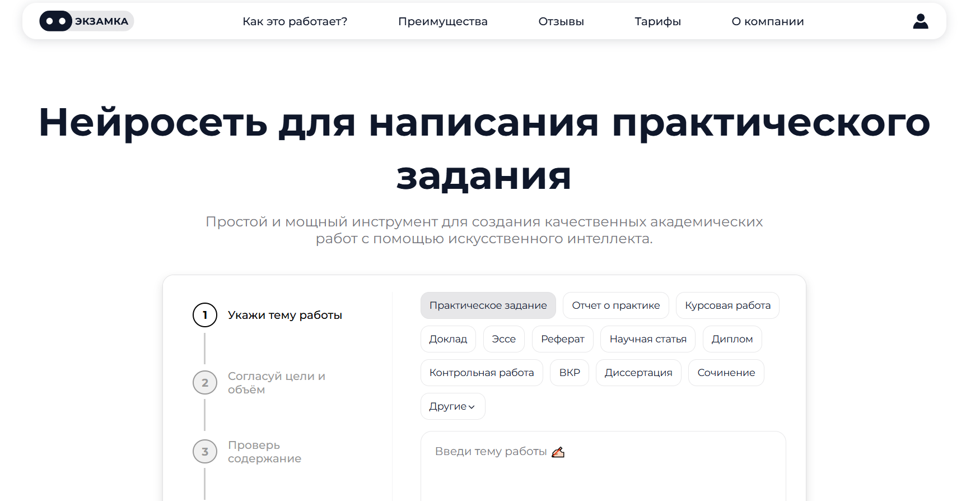This screenshot has height=501, width=980.
Task: Navigate to Тарифы page
Action: click(x=657, y=21)
